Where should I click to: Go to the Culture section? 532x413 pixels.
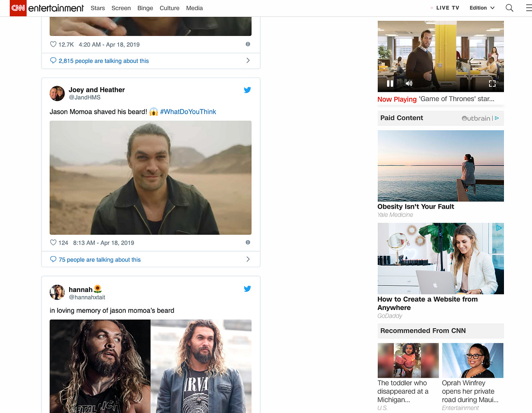pyautogui.click(x=170, y=8)
